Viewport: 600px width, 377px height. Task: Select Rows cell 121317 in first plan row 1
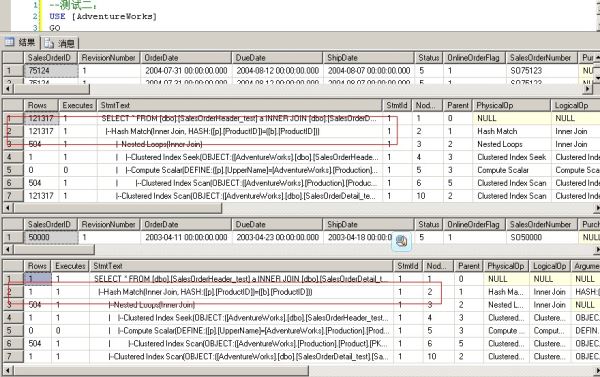41,118
